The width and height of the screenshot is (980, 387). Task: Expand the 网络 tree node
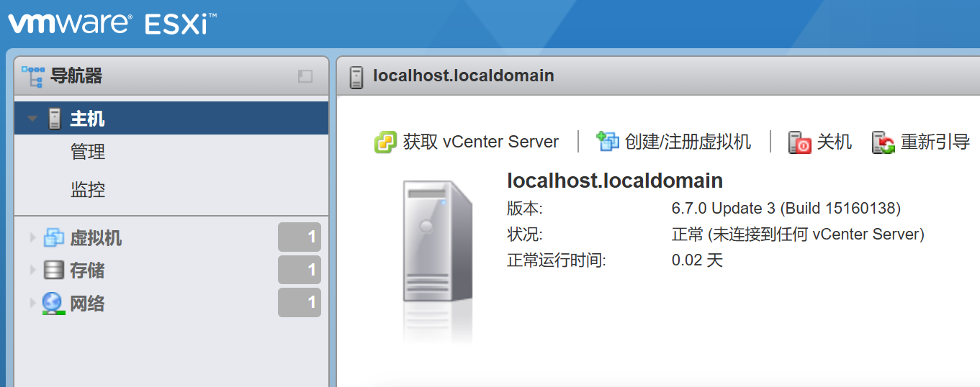(32, 303)
